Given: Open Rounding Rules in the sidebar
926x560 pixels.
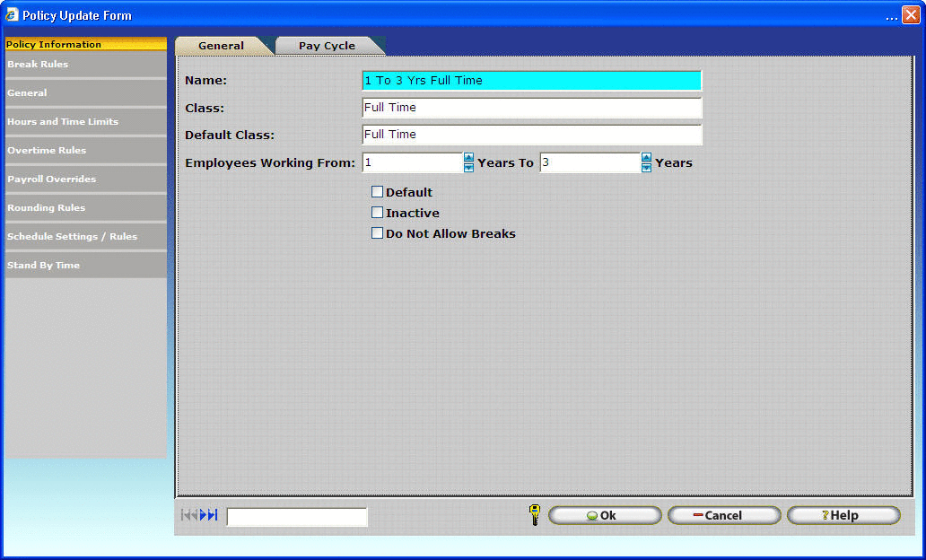Looking at the screenshot, I should (85, 208).
